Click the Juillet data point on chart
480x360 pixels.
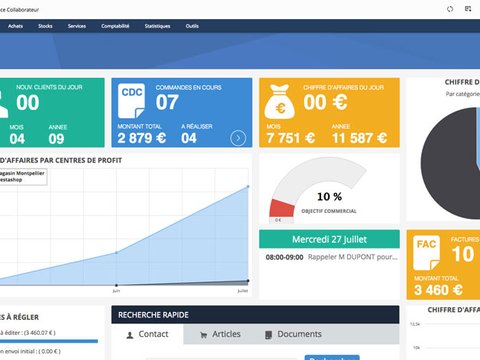[x=248, y=187]
